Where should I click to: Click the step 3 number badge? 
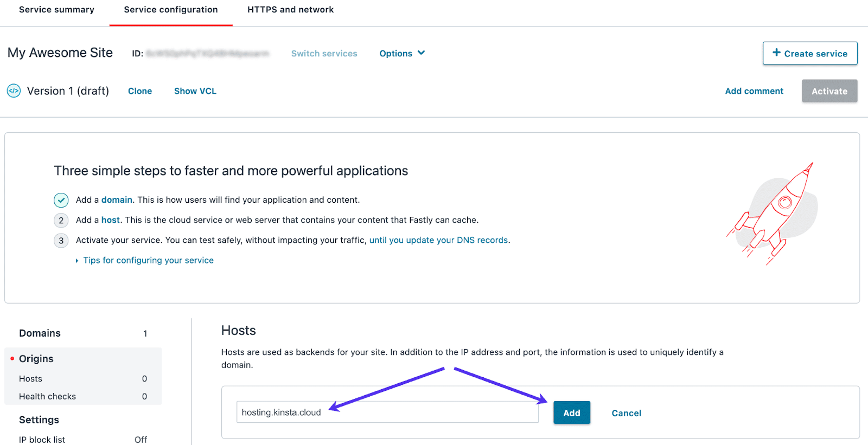click(61, 240)
